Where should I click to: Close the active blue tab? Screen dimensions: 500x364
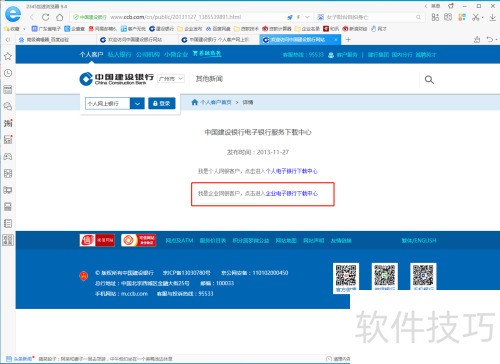pyautogui.click(x=336, y=40)
